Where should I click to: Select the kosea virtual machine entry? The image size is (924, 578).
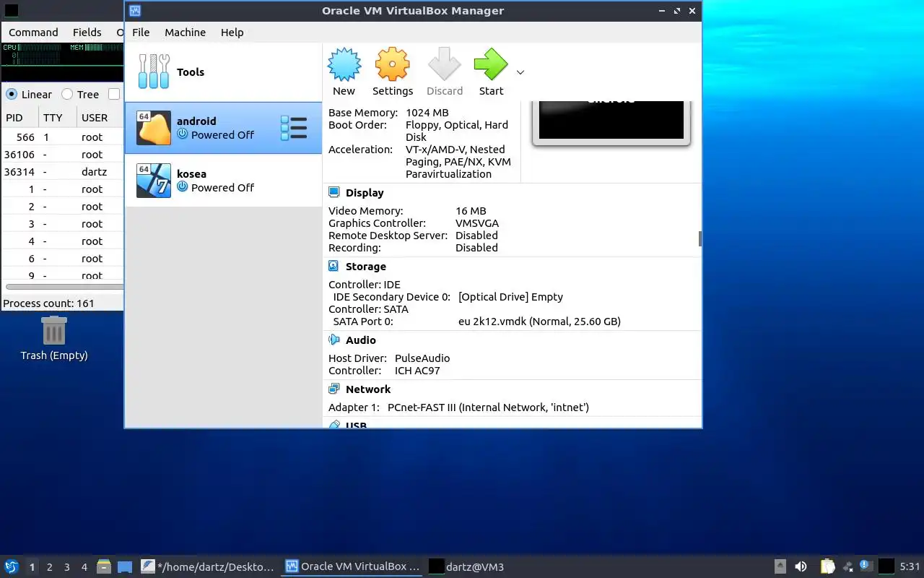click(x=223, y=181)
